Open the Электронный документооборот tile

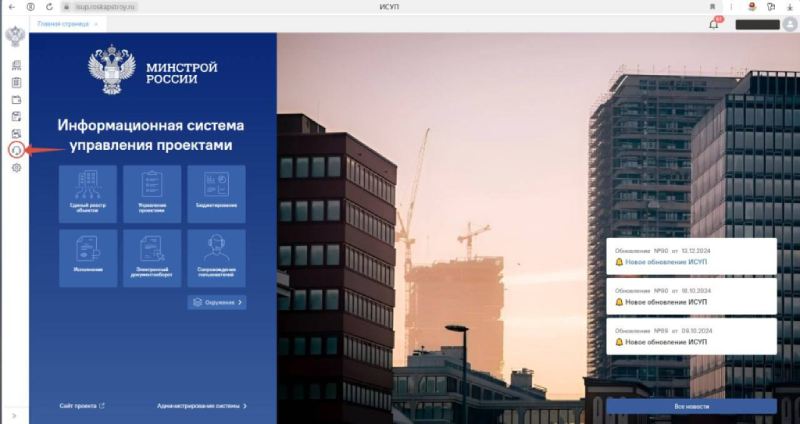click(152, 258)
